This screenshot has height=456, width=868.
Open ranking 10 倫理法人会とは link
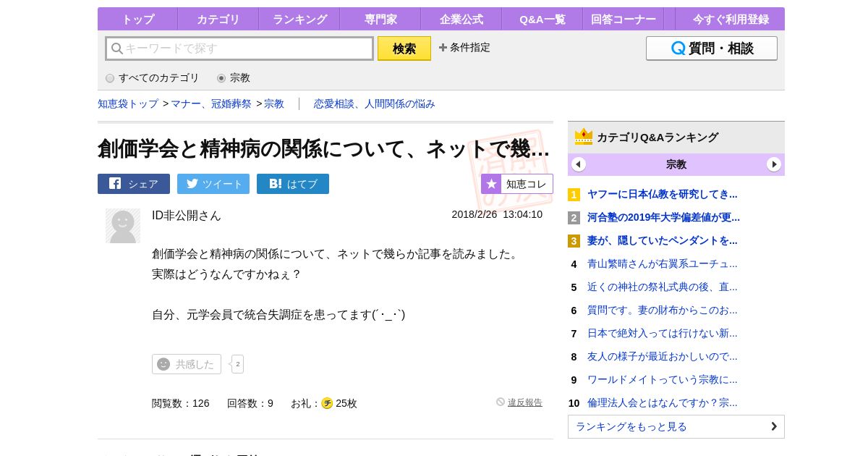663,402
